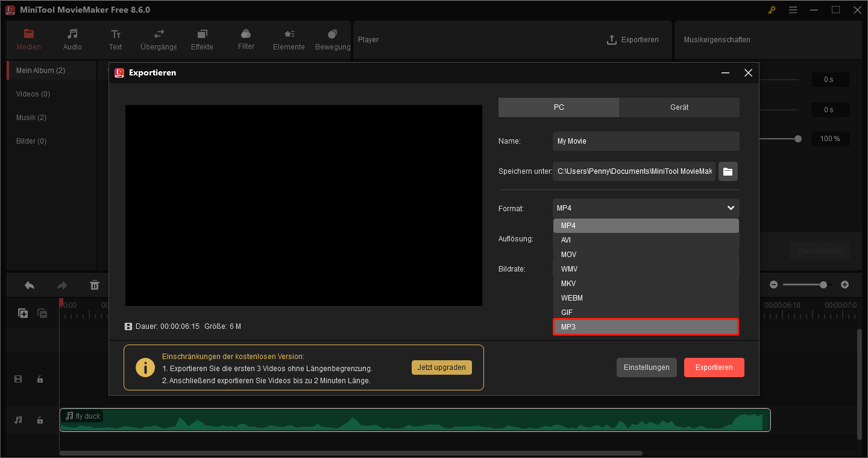The width and height of the screenshot is (868, 458).
Task: Open the Übergänge transitions tab
Action: (x=159, y=39)
